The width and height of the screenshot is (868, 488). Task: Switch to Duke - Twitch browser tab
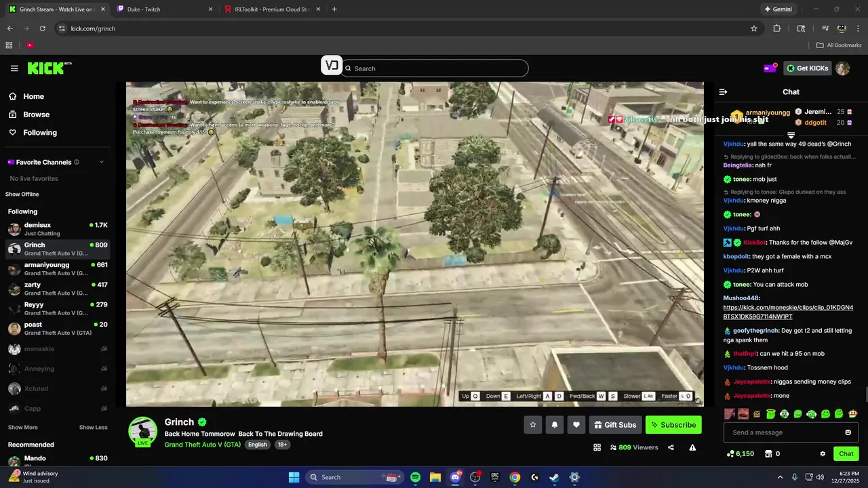165,9
